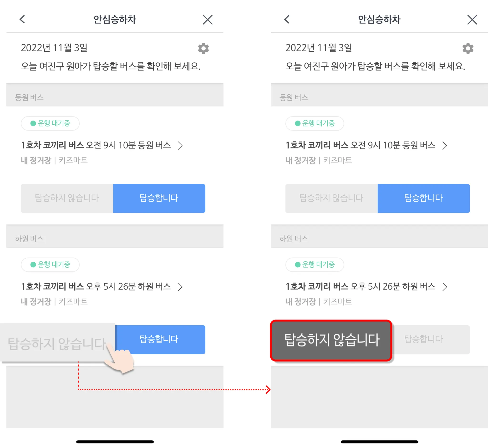Screen dimensions: 488x448
Task: Select 탑승하지 않습니다 for 등원 bus, left screen
Action: pyautogui.click(x=67, y=198)
